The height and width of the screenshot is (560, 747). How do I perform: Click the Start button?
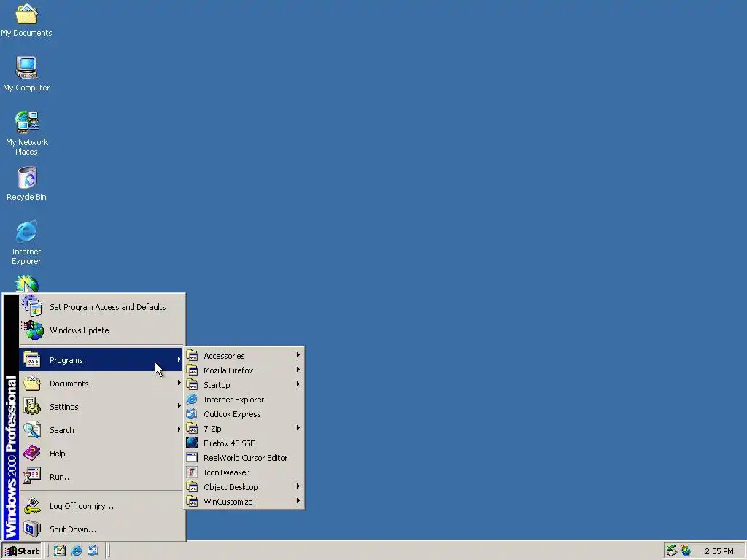pos(21,551)
